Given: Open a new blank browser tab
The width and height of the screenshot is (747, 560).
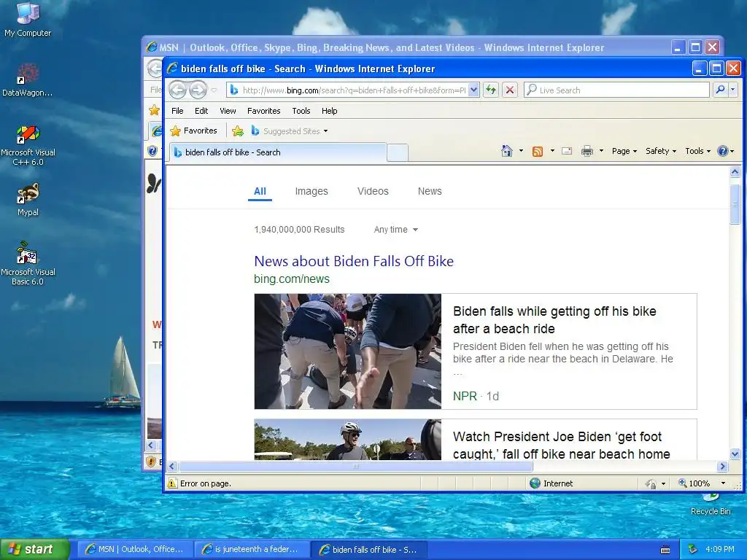Looking at the screenshot, I should tap(398, 152).
